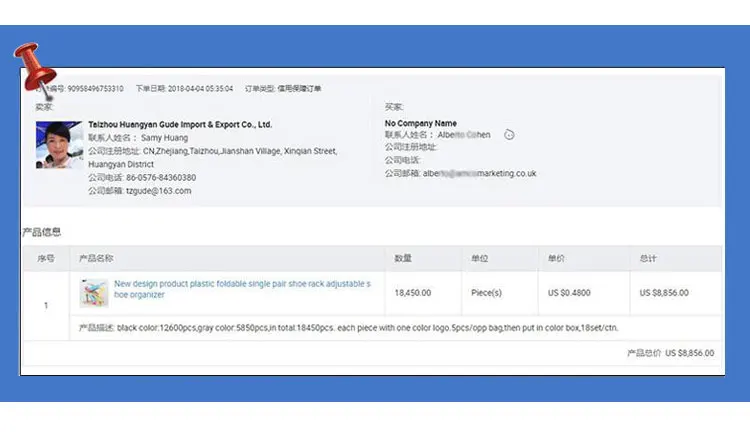The image size is (750, 436).
Task: Click buyer email ending marketing.co.uk
Action: 479,174
